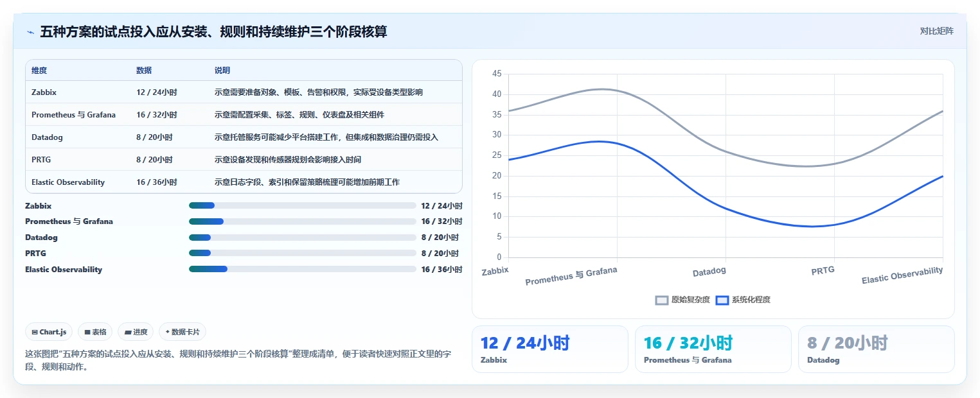The image size is (980, 398).
Task: Click the Zabbix label in progress list
Action: (39, 205)
